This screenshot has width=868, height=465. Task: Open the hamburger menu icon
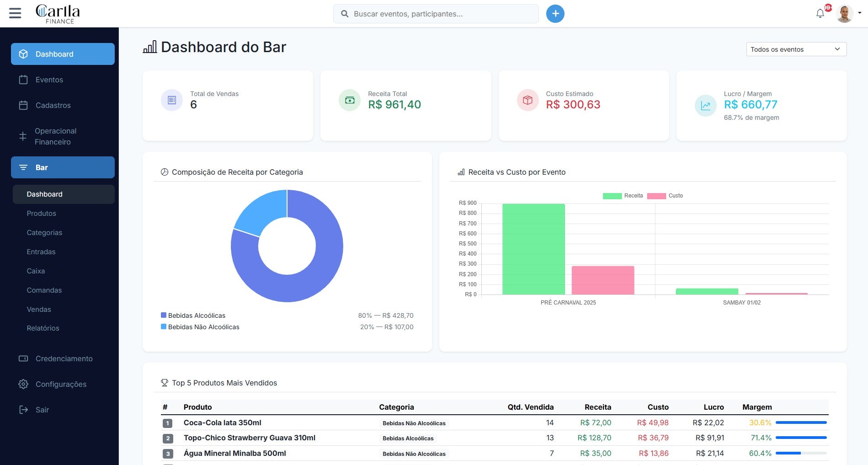(x=15, y=13)
